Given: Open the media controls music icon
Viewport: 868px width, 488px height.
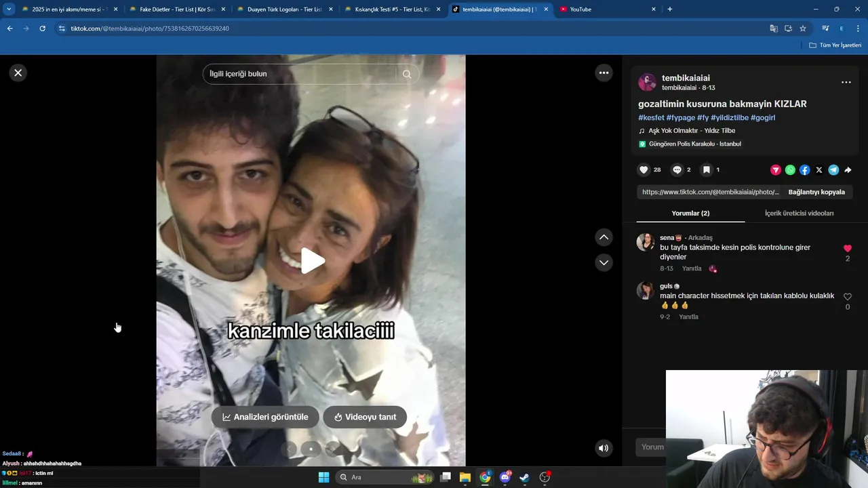Looking at the screenshot, I should [x=825, y=28].
